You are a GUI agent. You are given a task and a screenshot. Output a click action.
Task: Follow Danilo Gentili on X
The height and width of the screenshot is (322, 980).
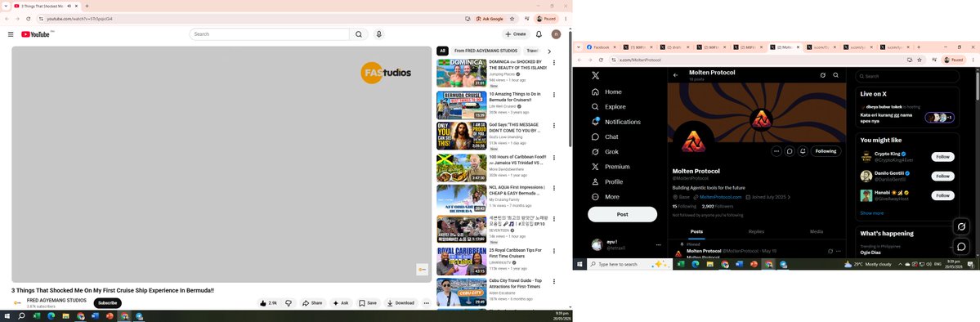(942, 177)
